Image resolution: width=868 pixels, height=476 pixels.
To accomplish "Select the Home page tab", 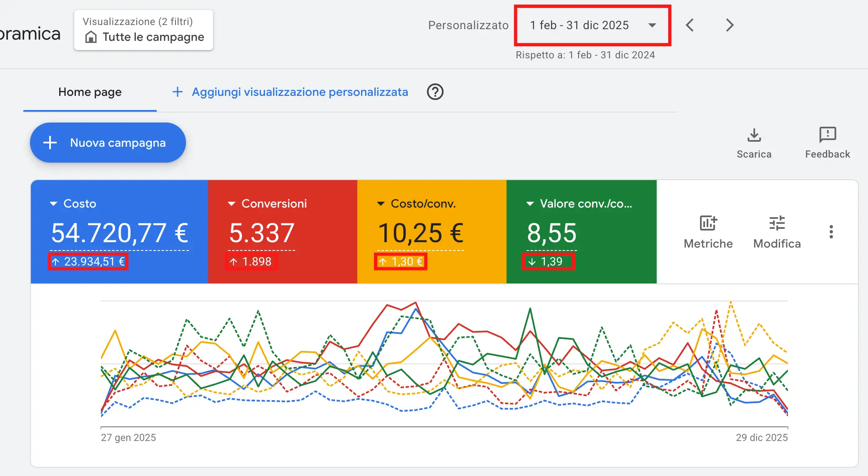I will pos(90,92).
